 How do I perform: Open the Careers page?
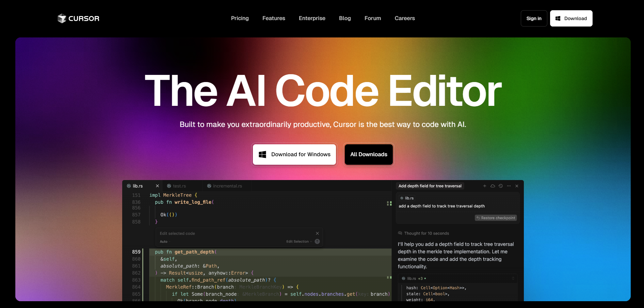(405, 18)
